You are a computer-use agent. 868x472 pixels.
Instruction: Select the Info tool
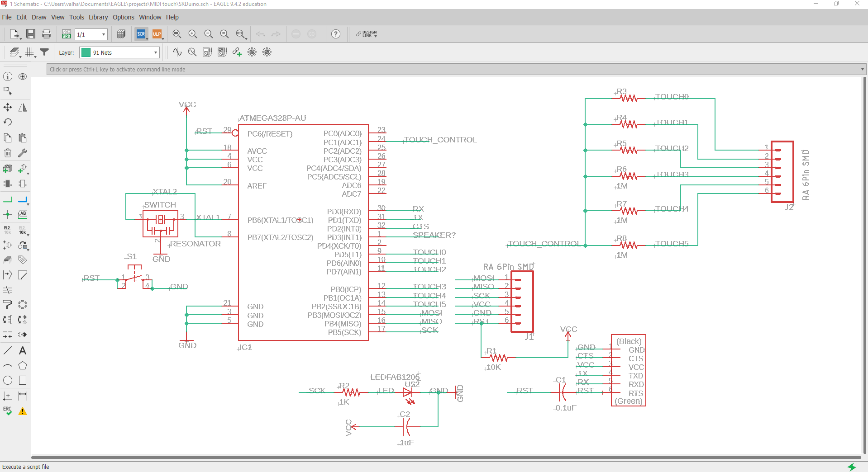pos(8,76)
